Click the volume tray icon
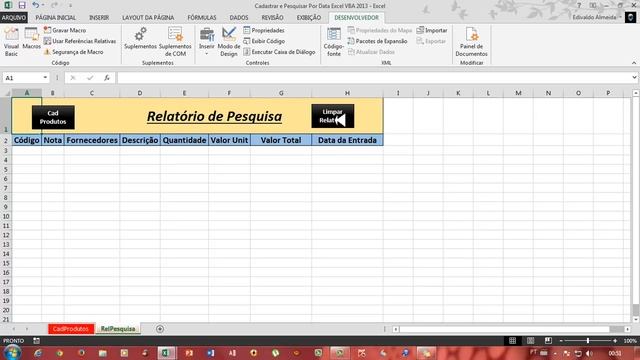This screenshot has width=640, height=360. tap(589, 353)
